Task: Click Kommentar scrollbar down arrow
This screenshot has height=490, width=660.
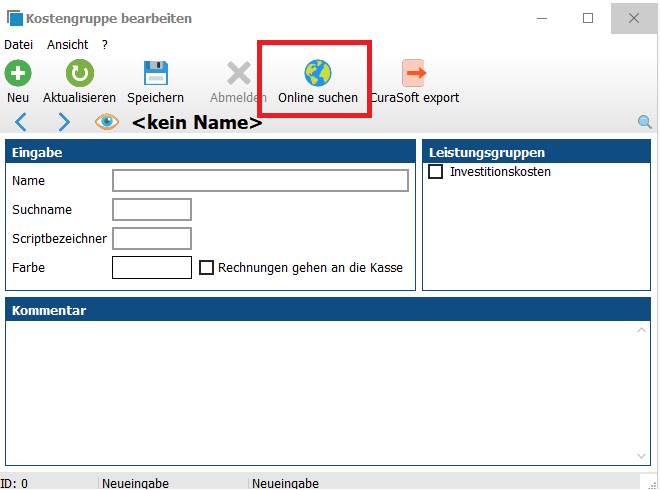Action: (x=641, y=456)
